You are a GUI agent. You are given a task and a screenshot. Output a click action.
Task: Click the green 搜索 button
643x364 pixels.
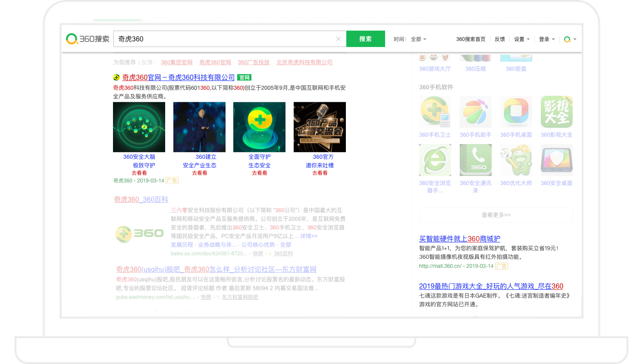(366, 39)
